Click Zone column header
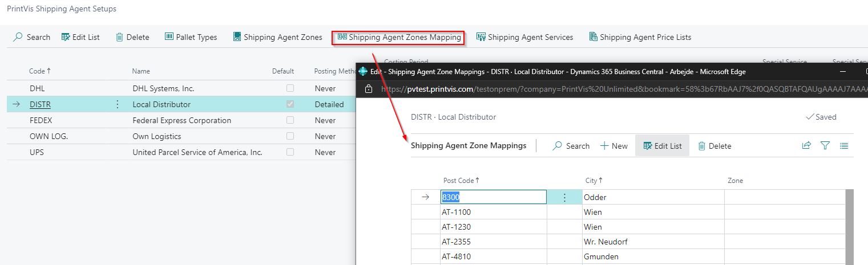The height and width of the screenshot is (265, 868). [735, 181]
